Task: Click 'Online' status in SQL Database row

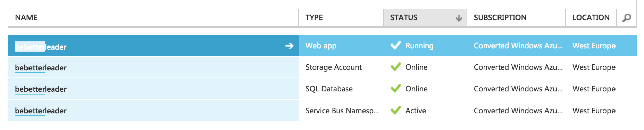Action: click(x=416, y=89)
